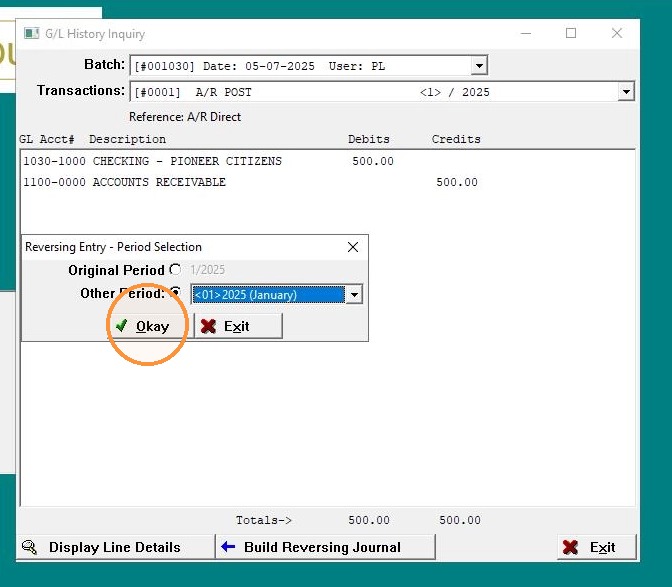The width and height of the screenshot is (672, 587).
Task: Click G/L History Inquiry window icon
Action: point(31,33)
